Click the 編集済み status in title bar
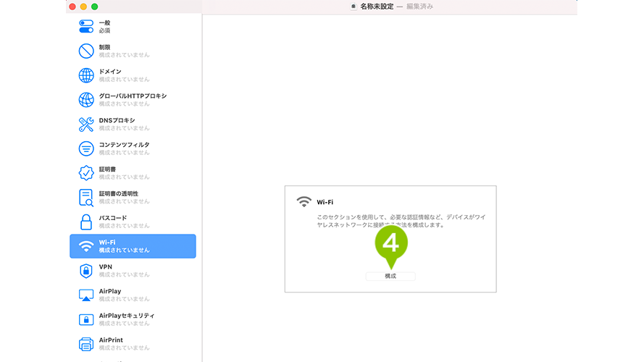The height and width of the screenshot is (362, 644). tap(419, 7)
